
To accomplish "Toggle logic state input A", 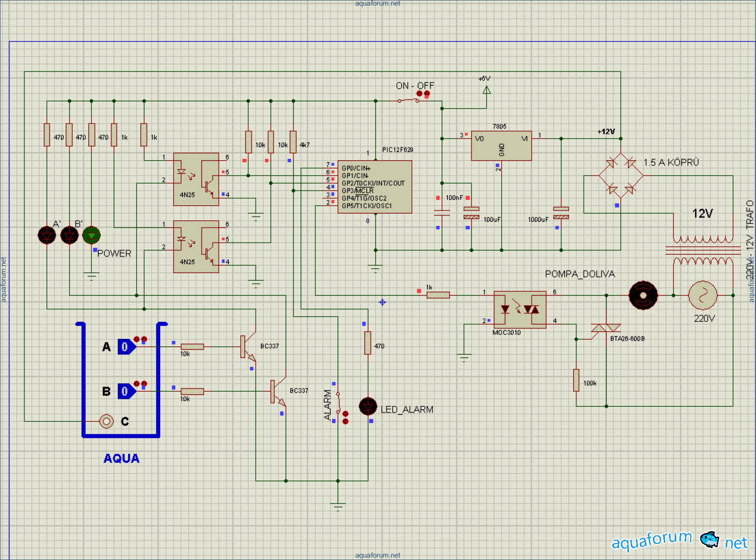I will click(x=126, y=347).
